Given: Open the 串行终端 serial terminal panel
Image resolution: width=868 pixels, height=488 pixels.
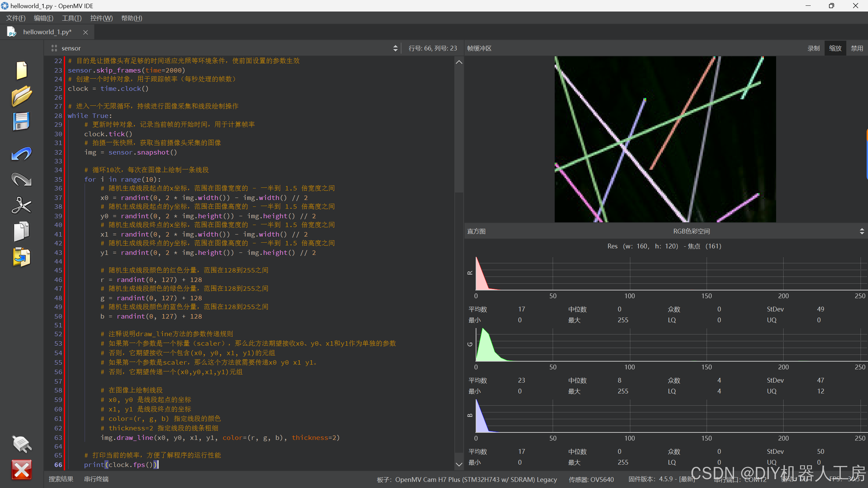Looking at the screenshot, I should (x=96, y=479).
